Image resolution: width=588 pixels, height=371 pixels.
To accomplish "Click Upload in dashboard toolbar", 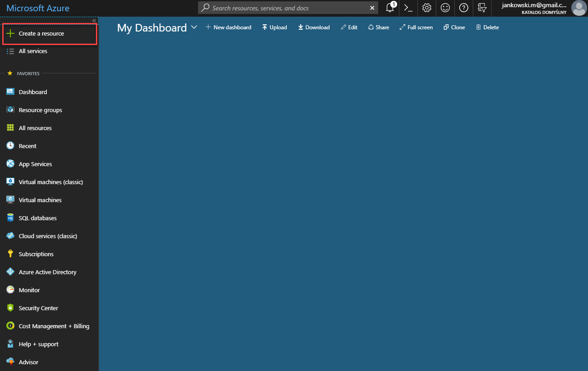I will coord(275,27).
